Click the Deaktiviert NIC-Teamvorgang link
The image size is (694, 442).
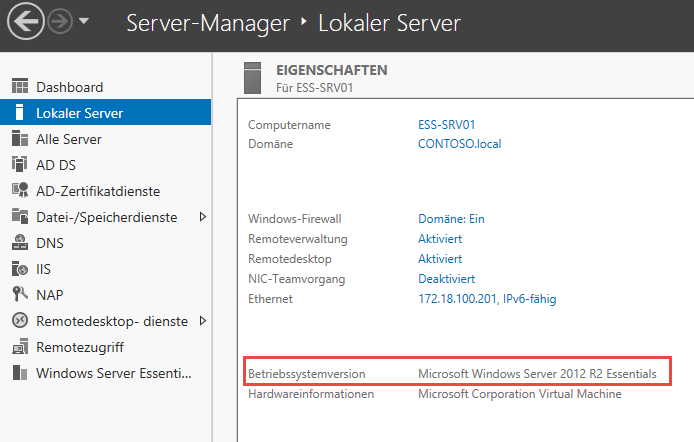446,279
